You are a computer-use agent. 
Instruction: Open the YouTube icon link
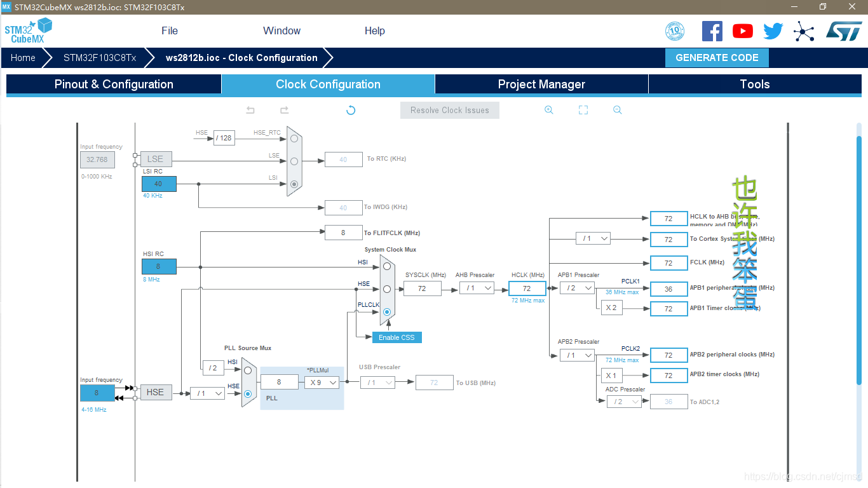pyautogui.click(x=742, y=31)
